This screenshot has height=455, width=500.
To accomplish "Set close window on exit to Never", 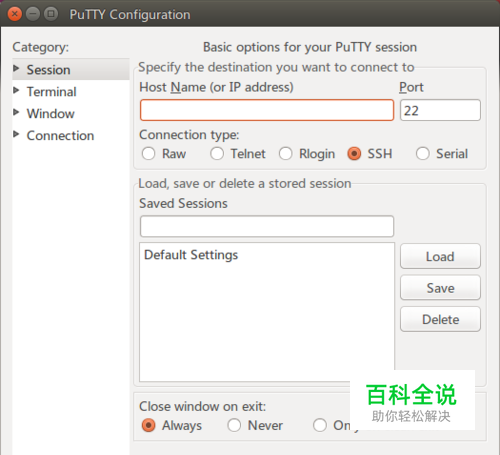I will [234, 425].
